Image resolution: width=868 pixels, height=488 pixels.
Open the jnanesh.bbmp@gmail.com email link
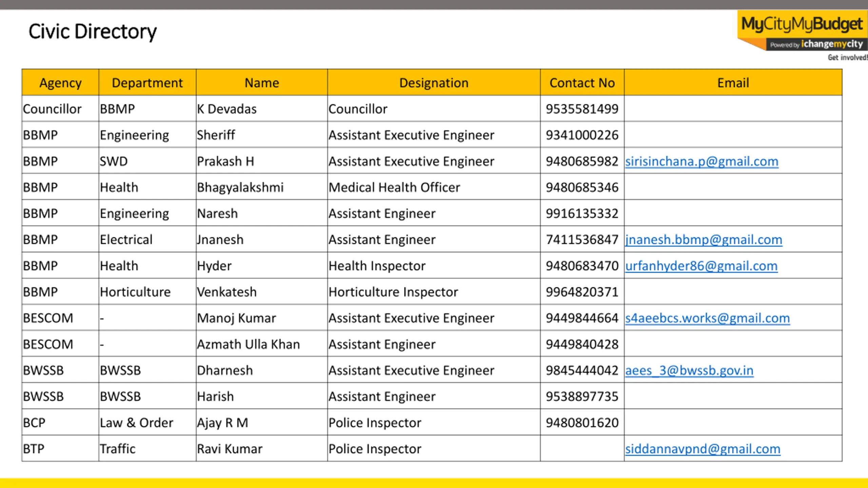[x=704, y=240]
